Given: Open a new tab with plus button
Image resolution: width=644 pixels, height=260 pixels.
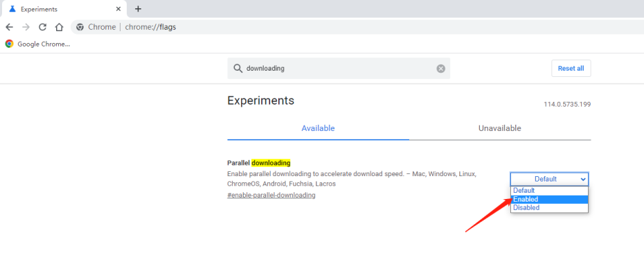Looking at the screenshot, I should 138,8.
